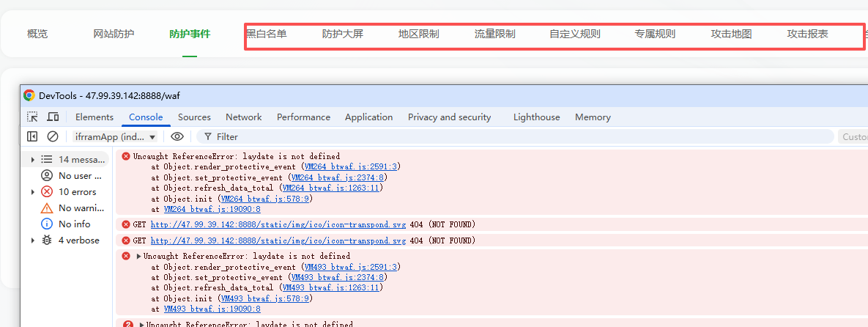Expand the third laydate ReferenceError message
868x327 pixels.
(x=141, y=325)
